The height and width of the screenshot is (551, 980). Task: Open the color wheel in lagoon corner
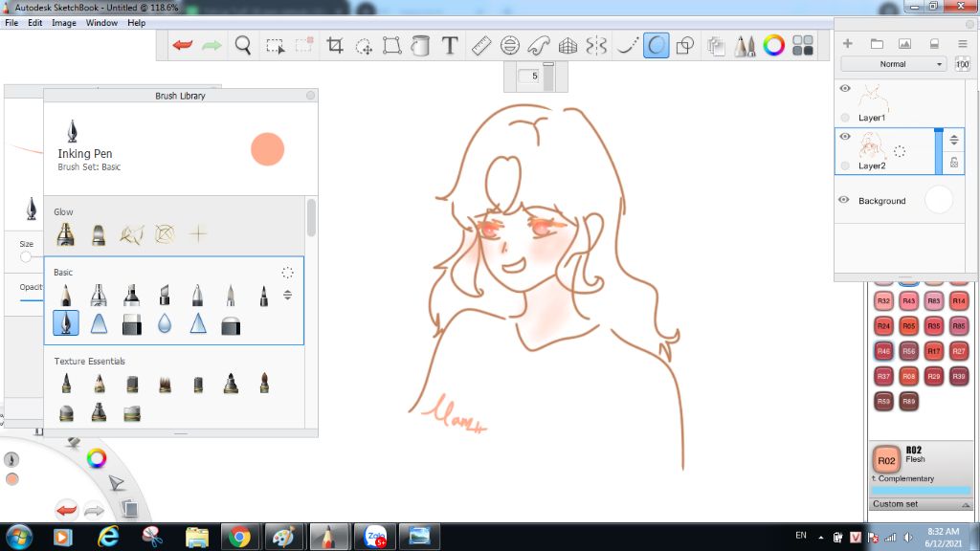(x=97, y=458)
